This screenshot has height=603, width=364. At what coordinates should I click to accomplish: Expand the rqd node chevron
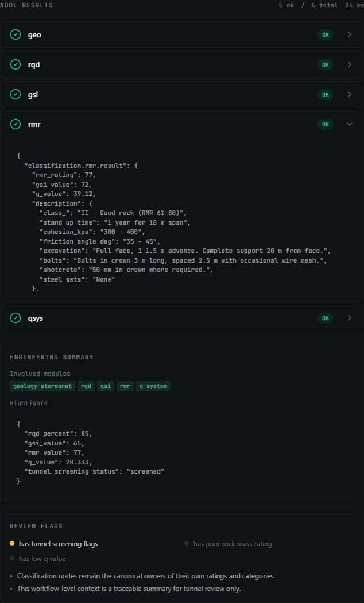(350, 64)
